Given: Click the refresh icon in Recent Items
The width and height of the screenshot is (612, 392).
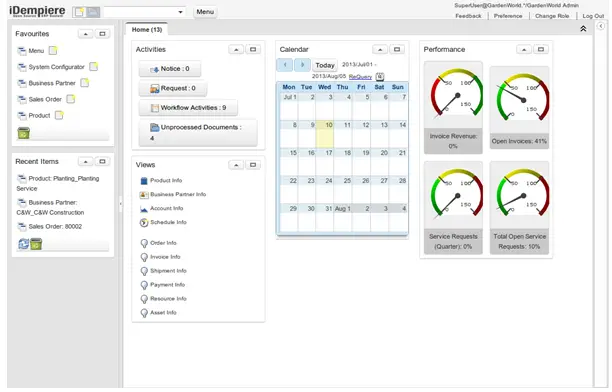Looking at the screenshot, I should [23, 244].
